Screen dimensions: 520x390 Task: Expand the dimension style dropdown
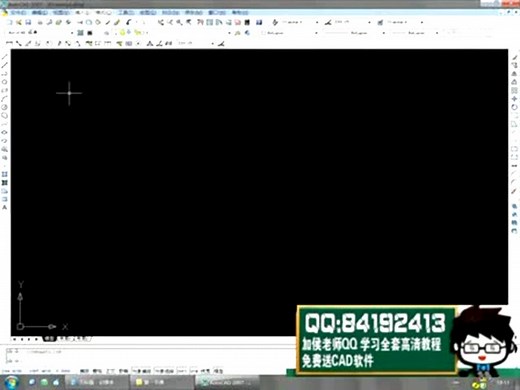point(369,22)
